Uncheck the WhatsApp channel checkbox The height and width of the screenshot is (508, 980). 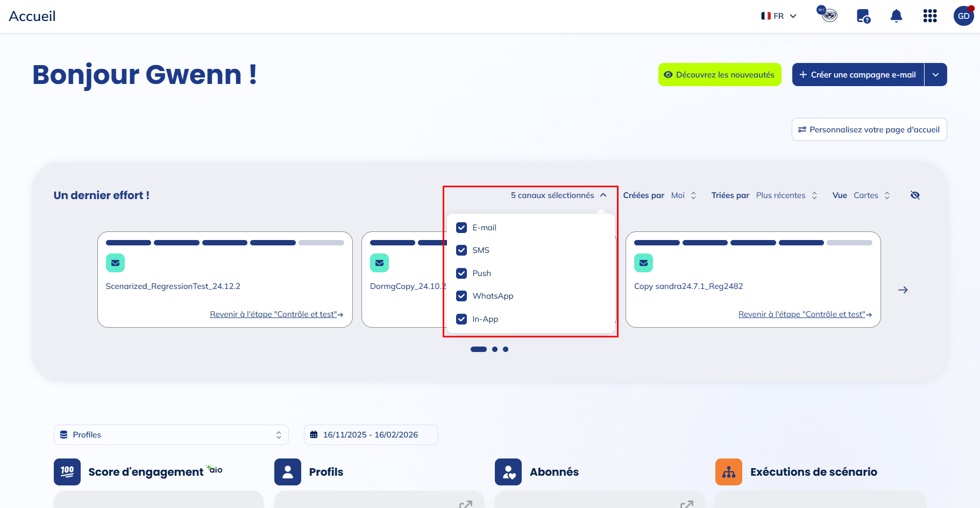pos(461,296)
